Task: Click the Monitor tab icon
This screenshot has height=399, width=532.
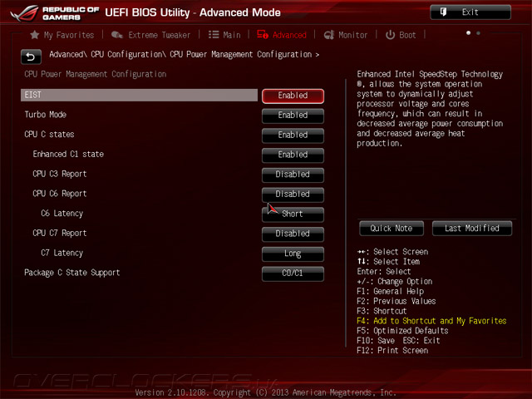Action: coord(329,35)
